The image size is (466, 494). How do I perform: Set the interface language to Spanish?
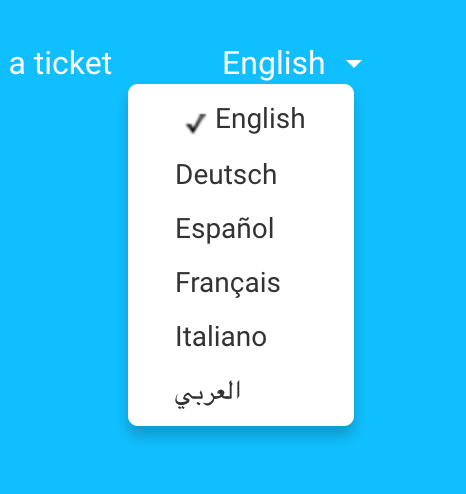pyautogui.click(x=241, y=228)
